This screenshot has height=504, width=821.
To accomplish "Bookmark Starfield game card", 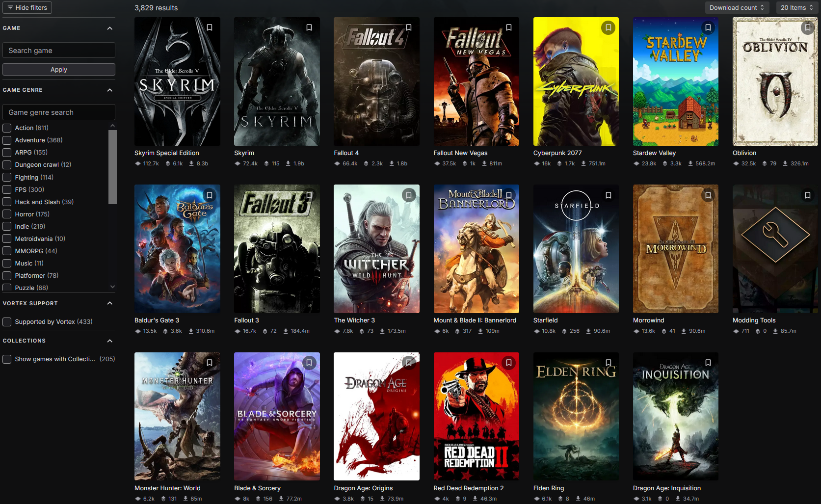I will (x=609, y=195).
